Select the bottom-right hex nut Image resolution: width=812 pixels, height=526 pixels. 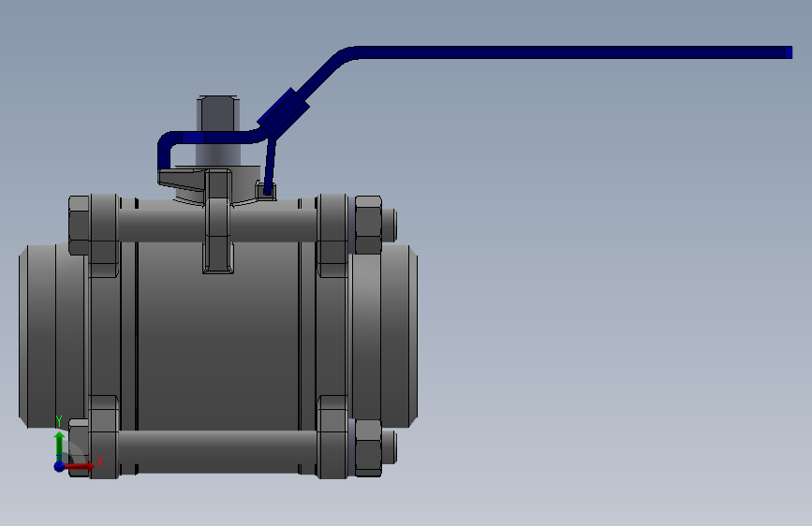point(369,447)
